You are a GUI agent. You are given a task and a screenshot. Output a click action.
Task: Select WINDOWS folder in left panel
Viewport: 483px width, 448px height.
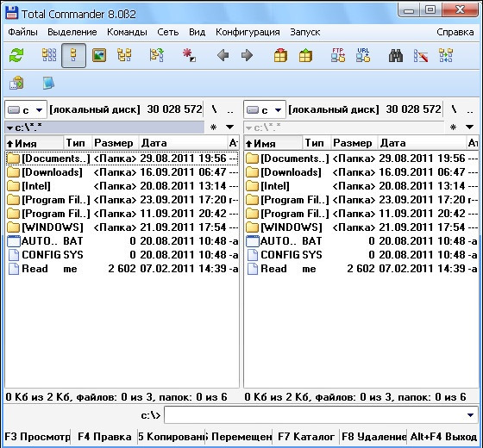pyautogui.click(x=122, y=227)
